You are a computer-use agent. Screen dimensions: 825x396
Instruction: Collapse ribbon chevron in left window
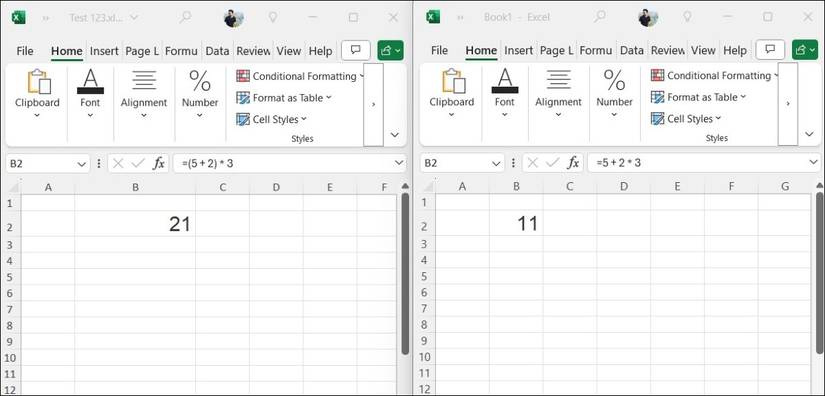tap(395, 135)
